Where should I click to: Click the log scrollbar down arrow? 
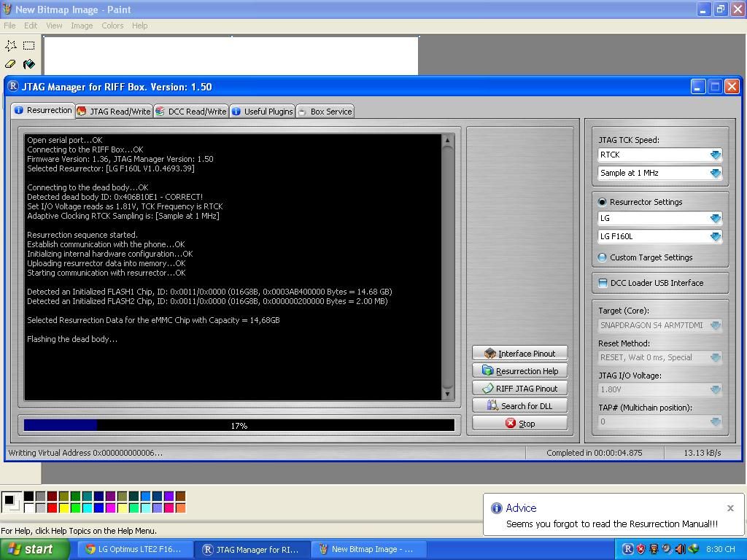pyautogui.click(x=447, y=394)
